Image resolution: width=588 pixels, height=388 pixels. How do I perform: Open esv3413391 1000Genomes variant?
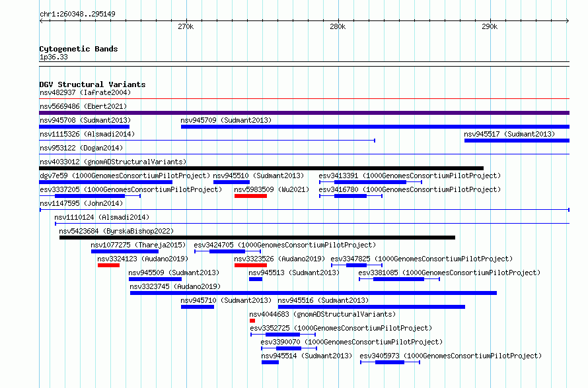tap(410, 176)
